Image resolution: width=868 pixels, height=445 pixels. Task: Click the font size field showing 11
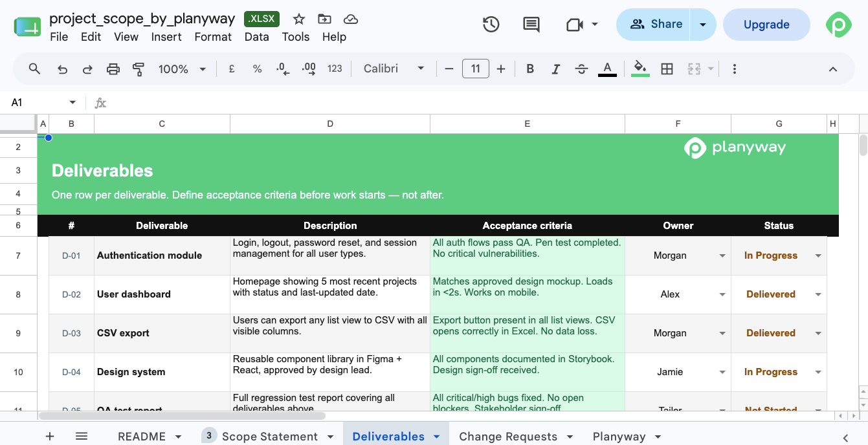point(475,69)
